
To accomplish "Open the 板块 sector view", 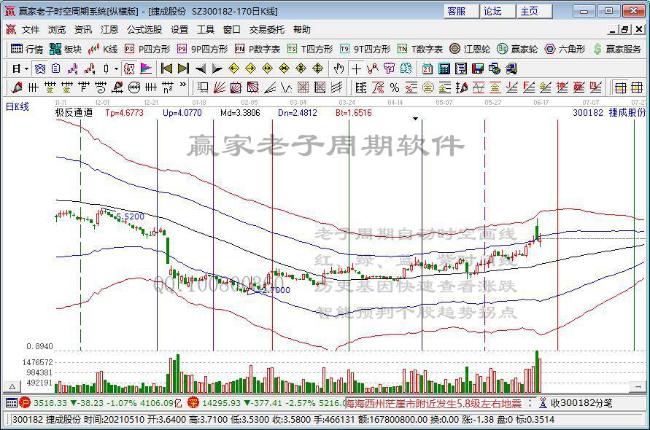I will (65, 49).
